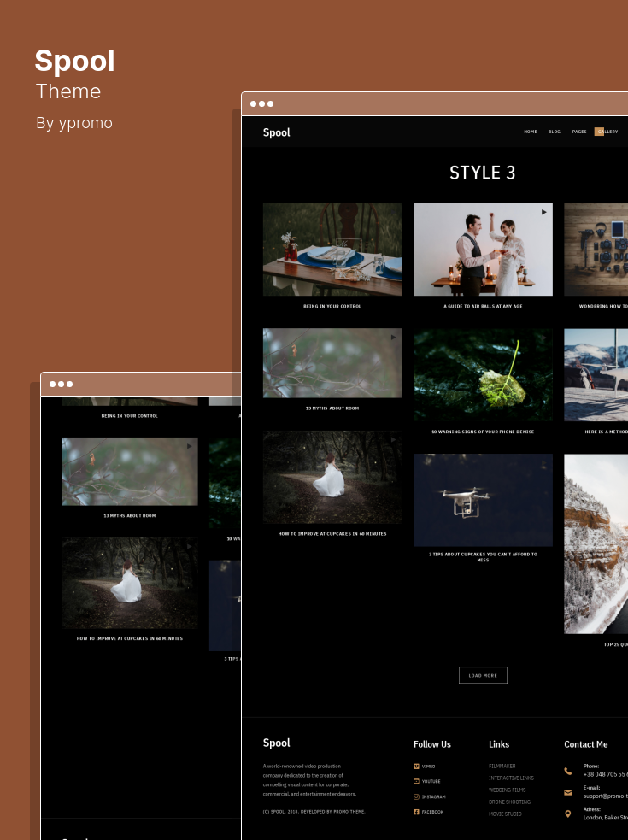Open back window's woman in white dress thumbnail
This screenshot has height=840, width=628.
click(x=130, y=583)
